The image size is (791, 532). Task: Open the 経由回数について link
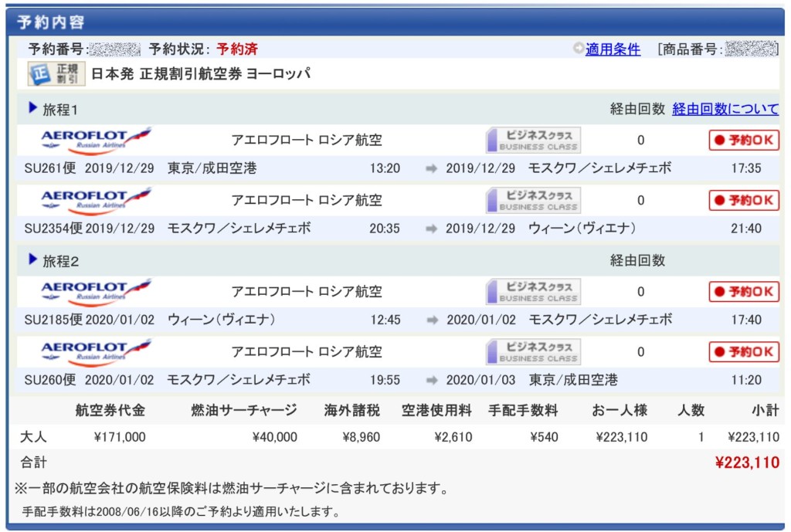tap(725, 109)
